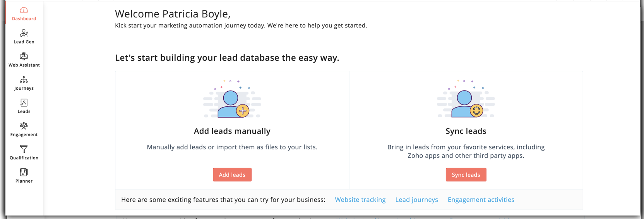Click the Add leads manually illustration
The width and height of the screenshot is (644, 219).
pyautogui.click(x=232, y=100)
